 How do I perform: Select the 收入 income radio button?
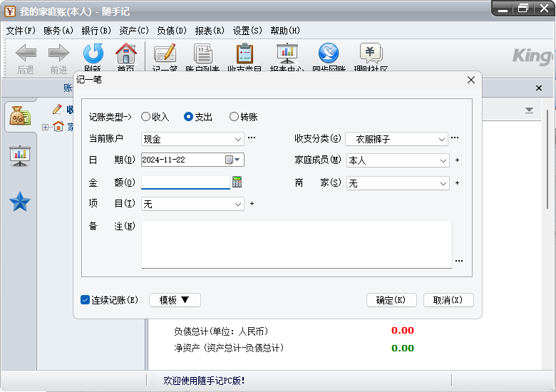click(x=146, y=117)
